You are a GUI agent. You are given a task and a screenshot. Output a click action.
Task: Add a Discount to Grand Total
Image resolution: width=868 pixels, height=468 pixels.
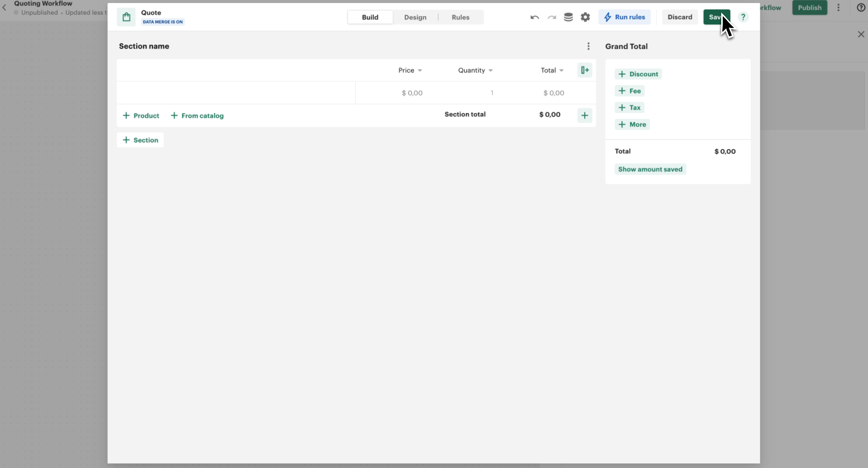638,74
